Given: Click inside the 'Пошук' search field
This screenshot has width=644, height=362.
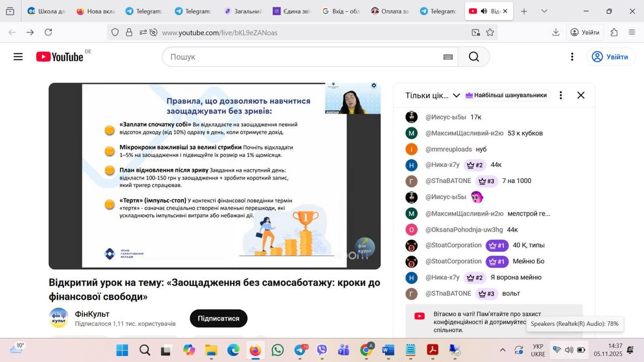Looking at the screenshot, I should pyautogui.click(x=302, y=57).
